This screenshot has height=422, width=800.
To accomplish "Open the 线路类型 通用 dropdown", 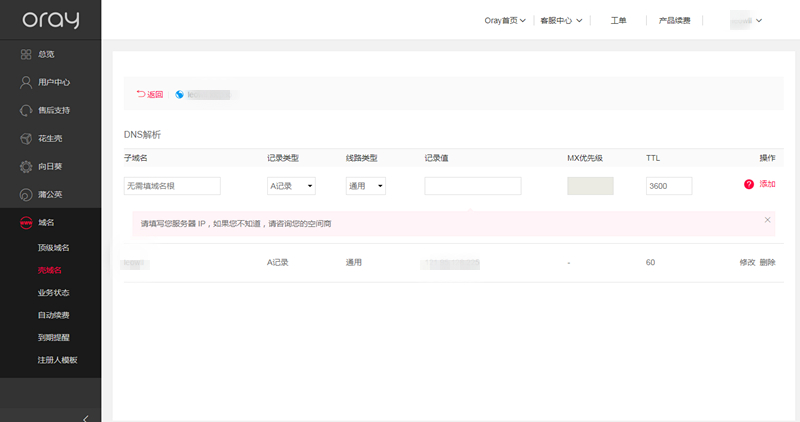I will [366, 186].
